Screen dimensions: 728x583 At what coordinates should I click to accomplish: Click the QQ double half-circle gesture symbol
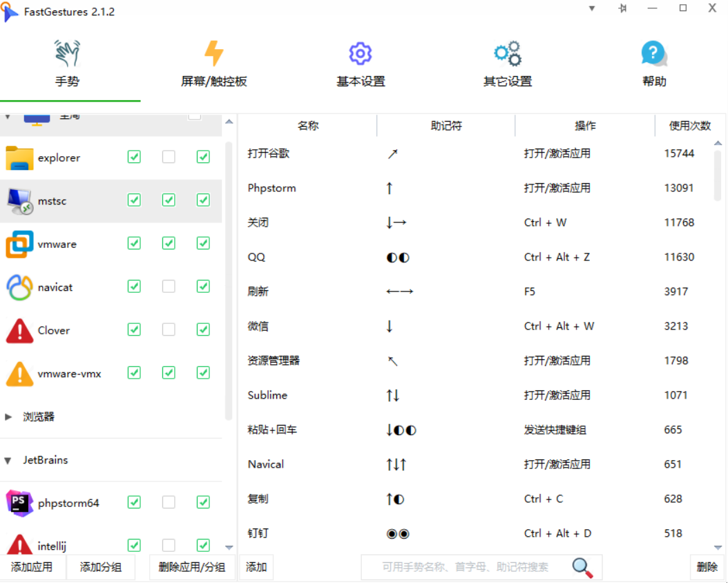[x=398, y=257]
